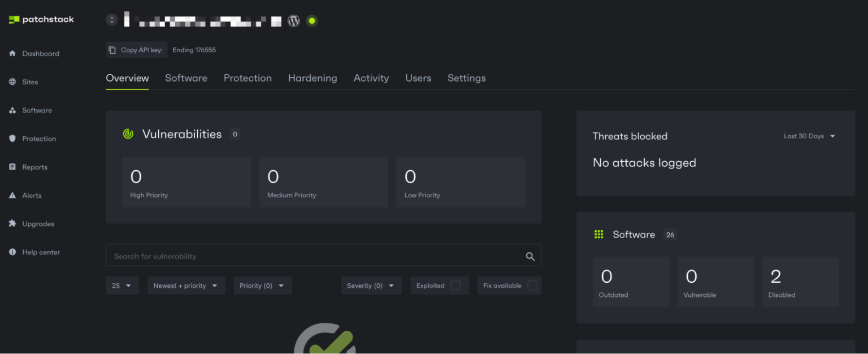868x354 pixels.
Task: Click the green site status indicator
Action: 311,20
